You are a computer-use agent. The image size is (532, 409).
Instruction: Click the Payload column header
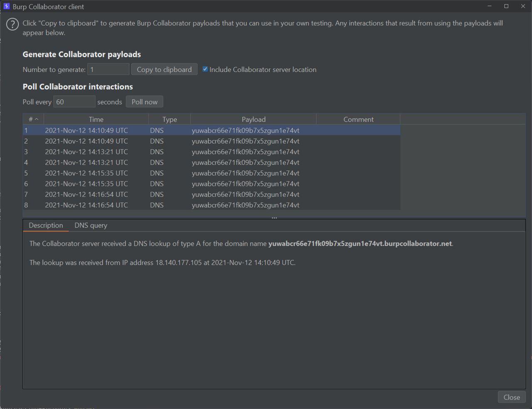click(254, 119)
